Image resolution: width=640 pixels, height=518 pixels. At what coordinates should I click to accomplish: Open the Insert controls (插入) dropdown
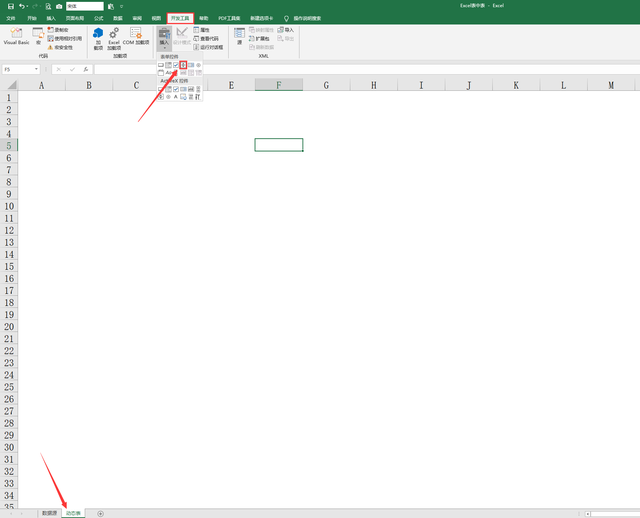[x=164, y=38]
